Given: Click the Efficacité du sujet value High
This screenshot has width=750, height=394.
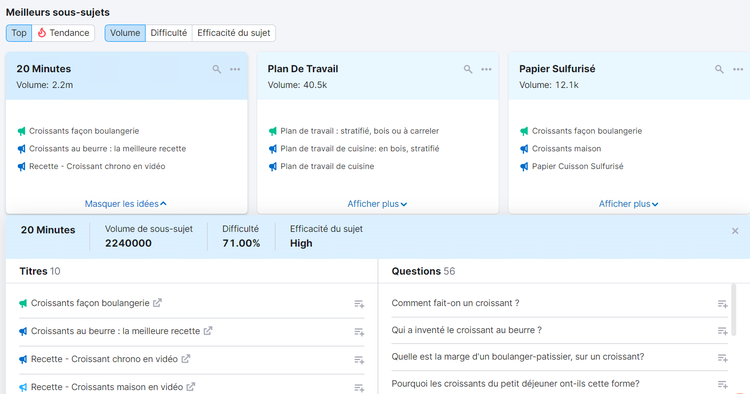Looking at the screenshot, I should click(x=301, y=243).
